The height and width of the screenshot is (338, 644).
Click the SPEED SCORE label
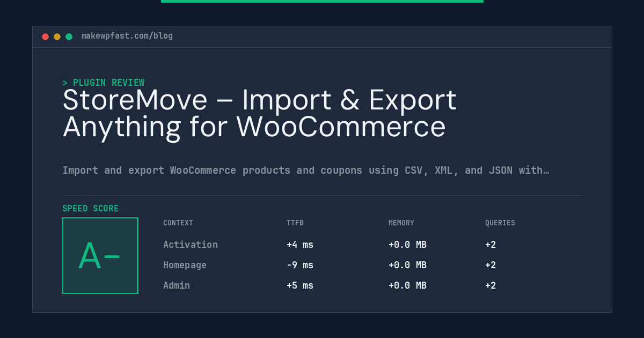pos(91,209)
